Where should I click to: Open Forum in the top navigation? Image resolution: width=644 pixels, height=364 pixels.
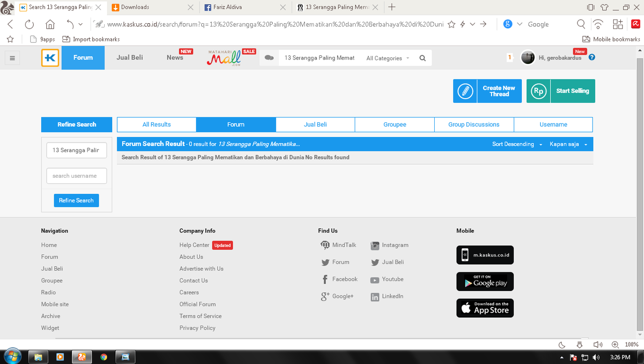pos(83,58)
